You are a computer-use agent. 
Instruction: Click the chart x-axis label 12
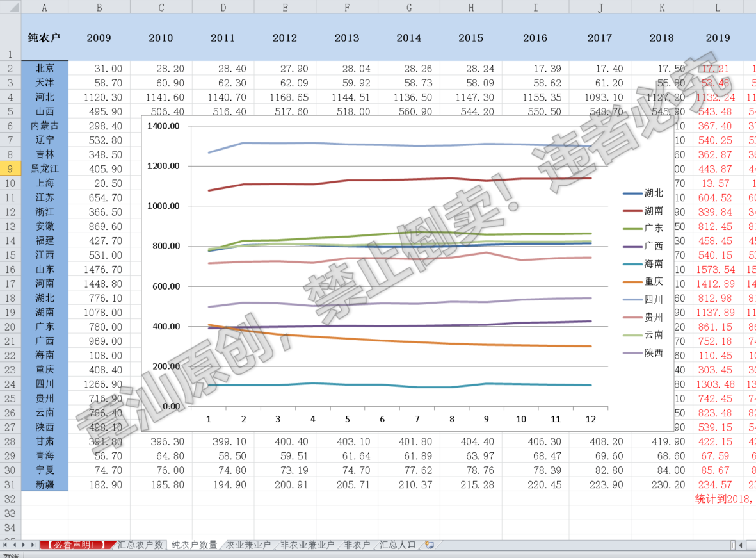pos(591,419)
